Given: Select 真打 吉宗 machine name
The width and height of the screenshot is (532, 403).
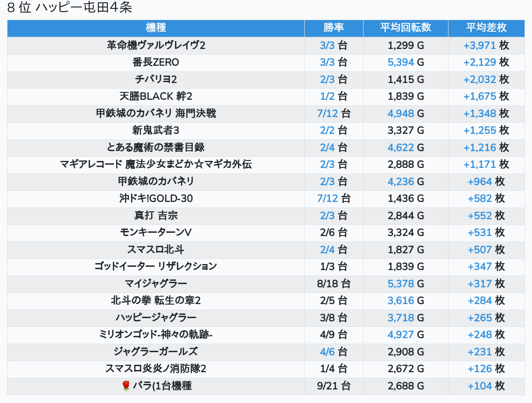Looking at the screenshot, I should click(x=156, y=215).
